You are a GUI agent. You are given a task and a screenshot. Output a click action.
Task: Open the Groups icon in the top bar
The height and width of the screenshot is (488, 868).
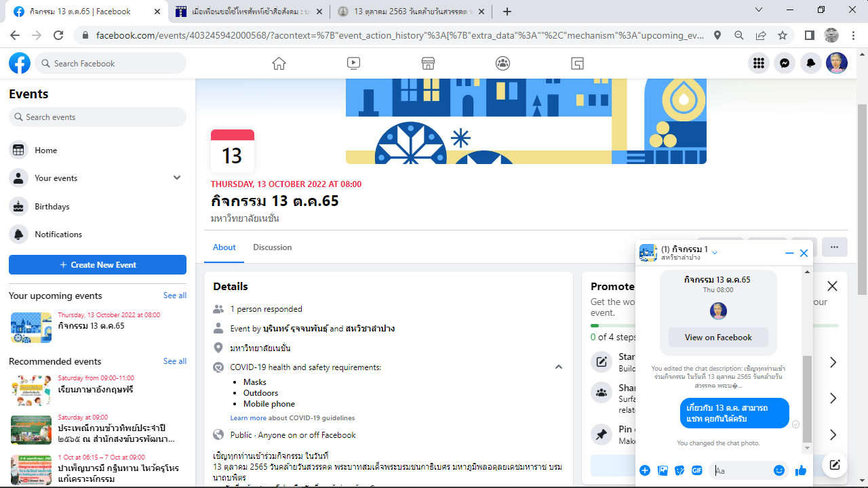[x=502, y=63]
